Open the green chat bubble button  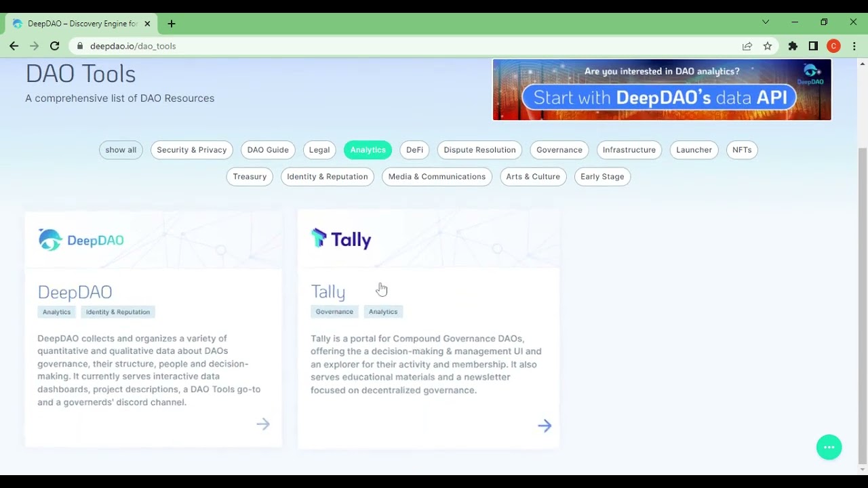tap(829, 447)
